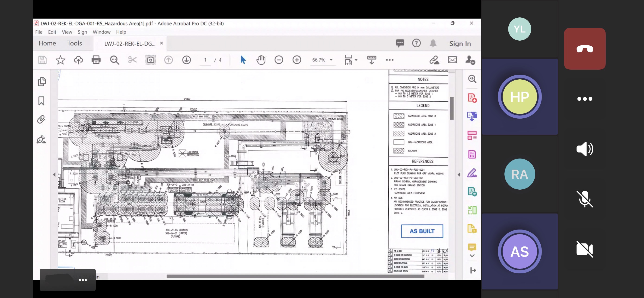
Task: Toggle microphone mute in call
Action: pos(584,199)
